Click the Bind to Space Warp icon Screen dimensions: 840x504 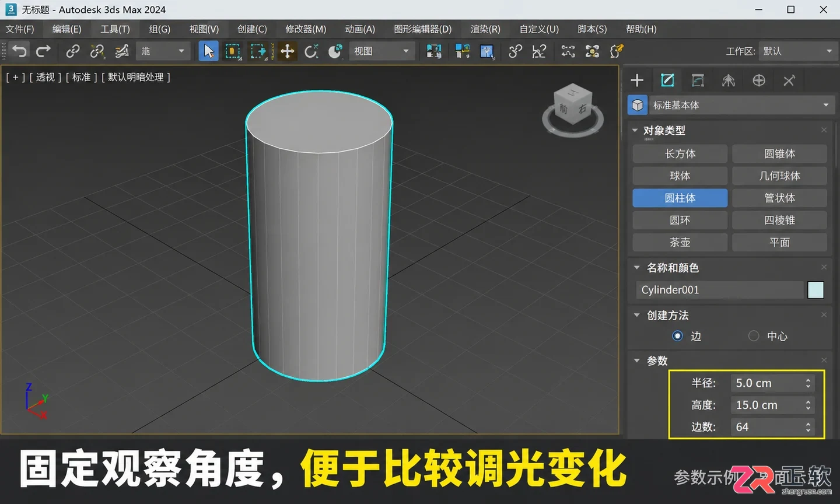click(121, 51)
